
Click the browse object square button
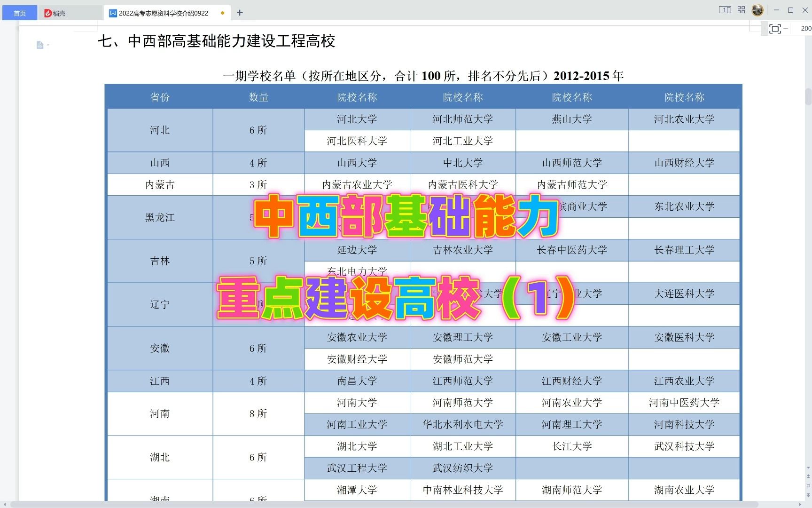coord(808,485)
